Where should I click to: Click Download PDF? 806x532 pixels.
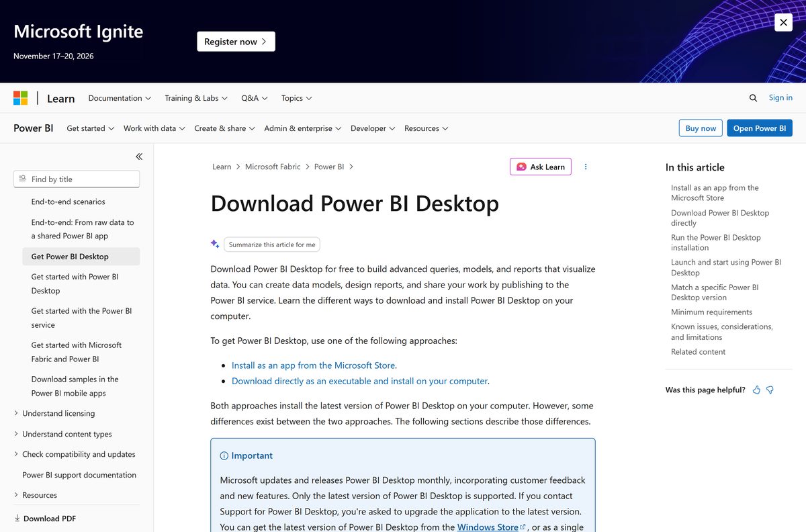[44, 519]
